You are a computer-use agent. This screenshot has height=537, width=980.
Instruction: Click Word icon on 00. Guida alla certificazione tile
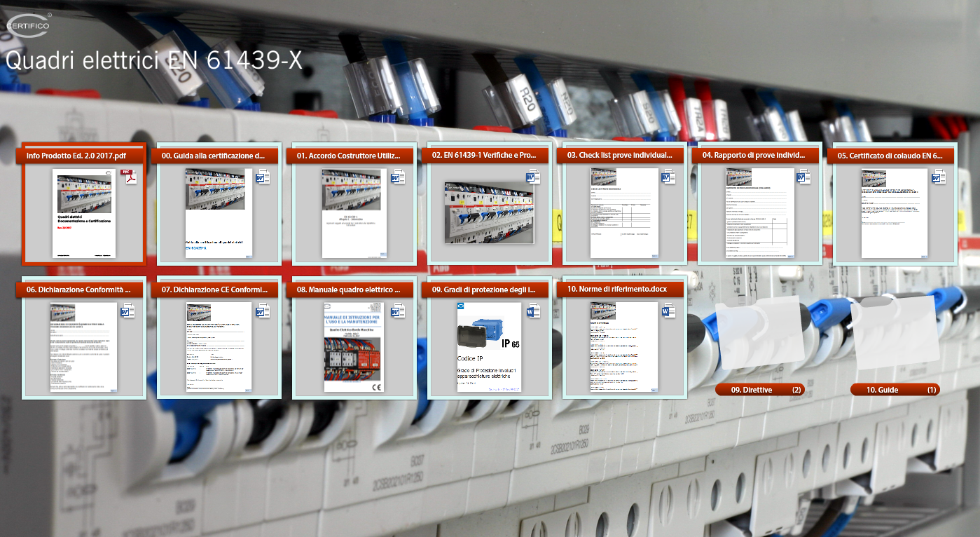[263, 177]
